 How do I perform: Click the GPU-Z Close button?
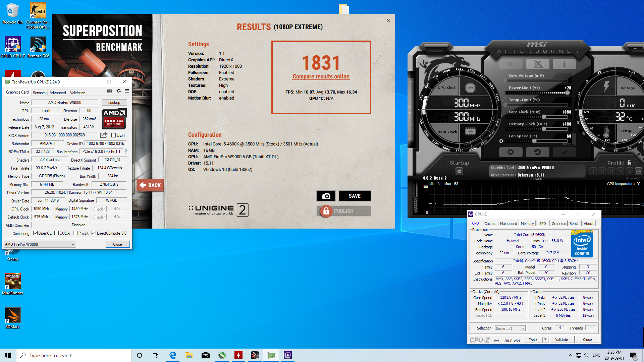[117, 244]
